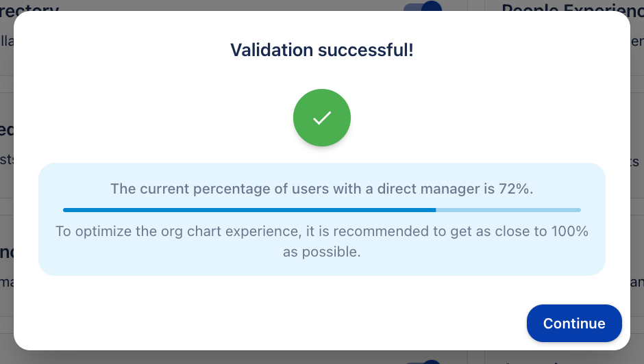Toggle the Directory switch behind the dialog
644x364 pixels.
click(423, 7)
